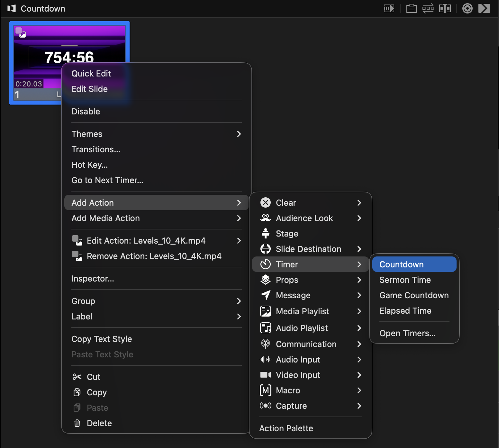499x448 pixels.
Task: Click the Props layers icon
Action: [x=266, y=280]
